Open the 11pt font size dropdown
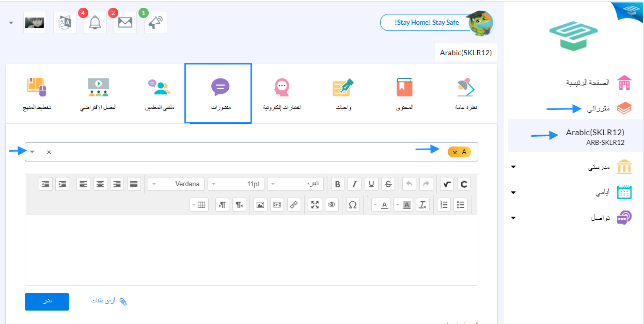Viewport: 644px width, 324px height. (x=237, y=184)
